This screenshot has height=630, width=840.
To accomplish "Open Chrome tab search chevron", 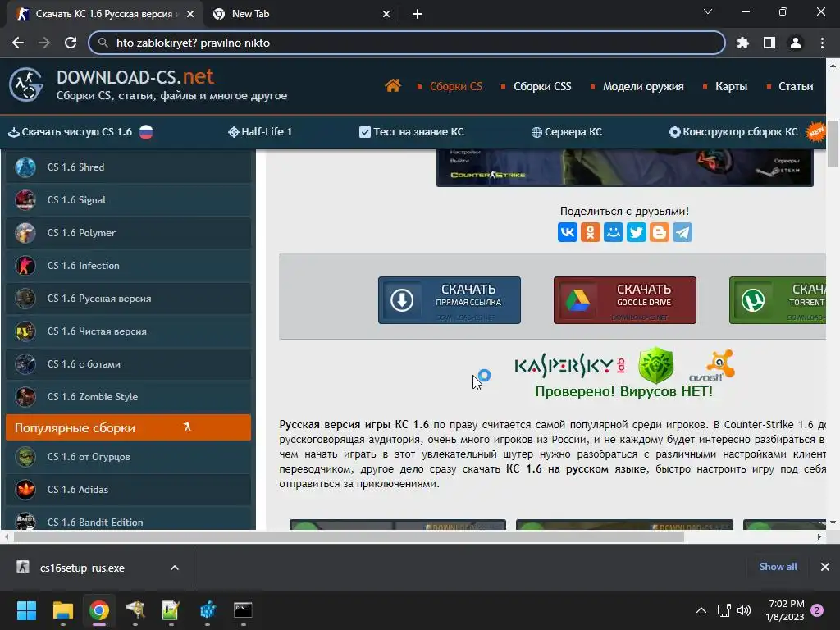I will [x=708, y=11].
